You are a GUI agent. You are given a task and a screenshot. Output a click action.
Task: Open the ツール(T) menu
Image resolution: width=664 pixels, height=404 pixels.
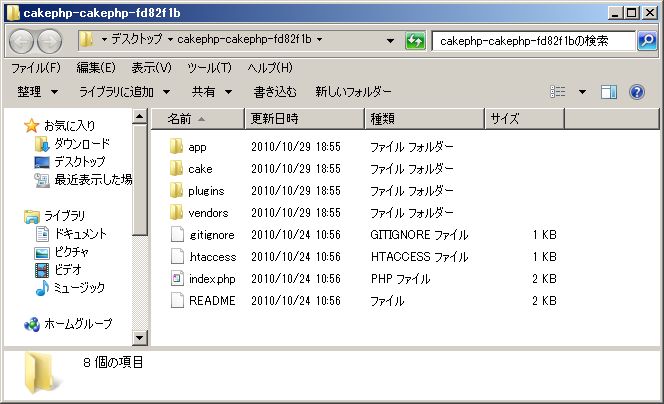[209, 68]
